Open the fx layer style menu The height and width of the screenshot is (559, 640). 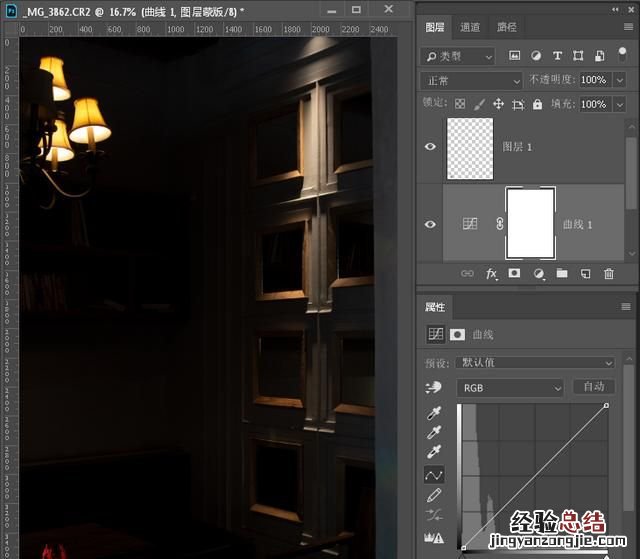(x=491, y=273)
